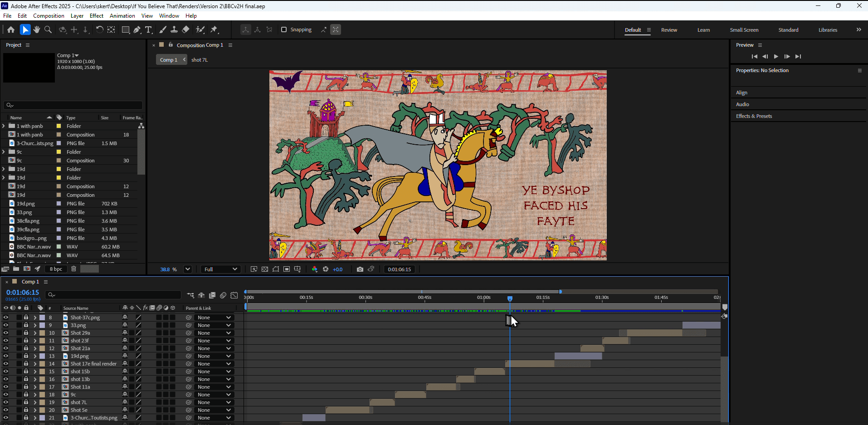868x425 pixels.
Task: Select the Pan Behind anchor point tool
Action: 111,29
